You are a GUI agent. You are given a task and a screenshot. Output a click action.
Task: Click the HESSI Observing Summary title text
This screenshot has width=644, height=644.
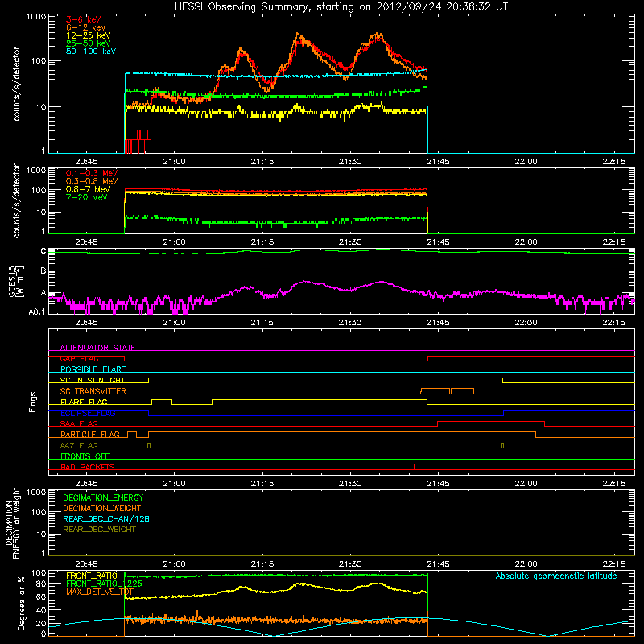coord(341,6)
